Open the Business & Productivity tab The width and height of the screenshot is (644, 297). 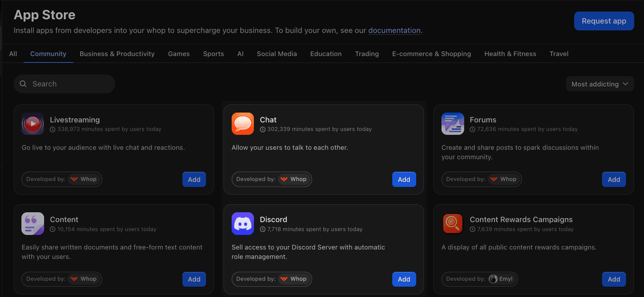coord(117,54)
